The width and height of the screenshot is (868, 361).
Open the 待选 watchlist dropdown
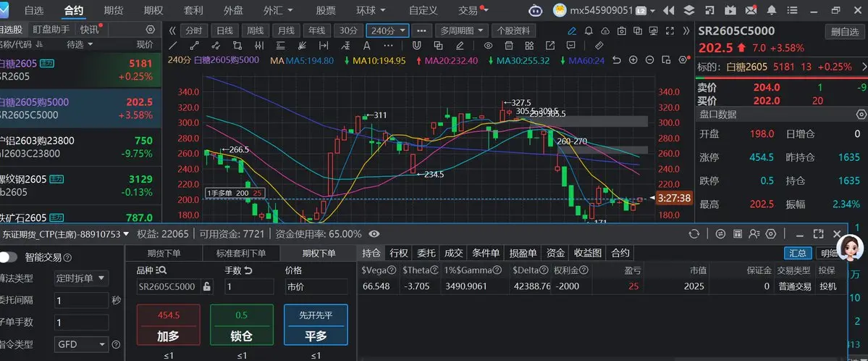pyautogui.click(x=80, y=44)
